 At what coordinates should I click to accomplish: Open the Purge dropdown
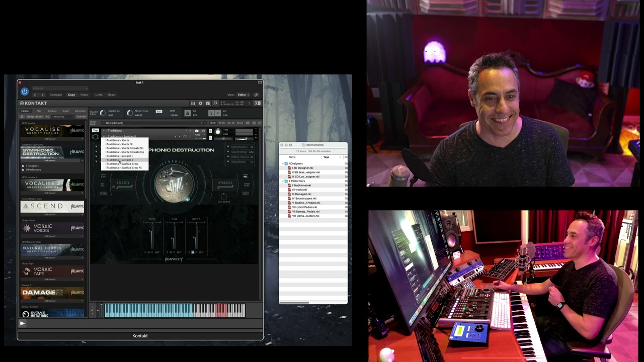[199, 135]
